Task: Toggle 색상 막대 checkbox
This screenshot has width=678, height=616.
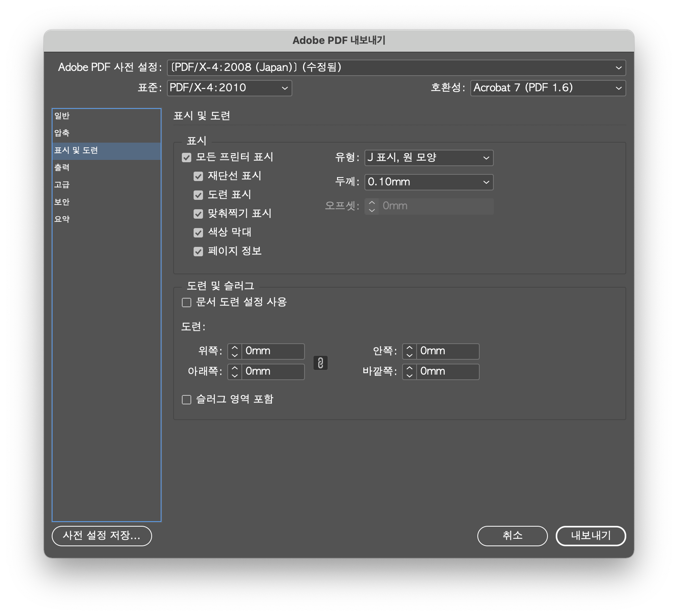Action: pos(198,233)
